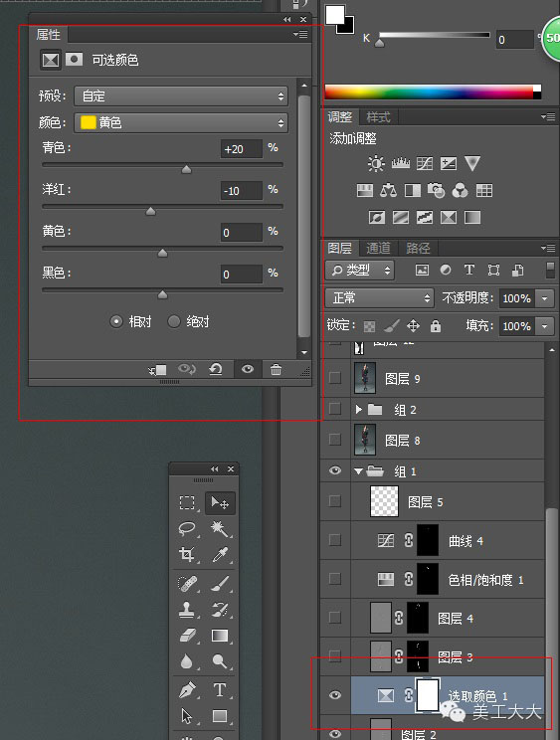Open the 预设 preset dropdown
Viewport: 560px width, 740px height.
pos(181,96)
